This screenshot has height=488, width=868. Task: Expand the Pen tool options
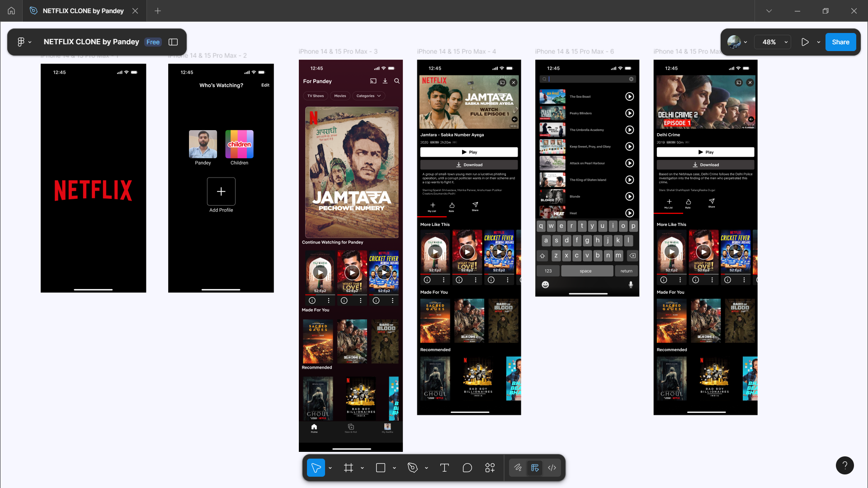pos(427,468)
